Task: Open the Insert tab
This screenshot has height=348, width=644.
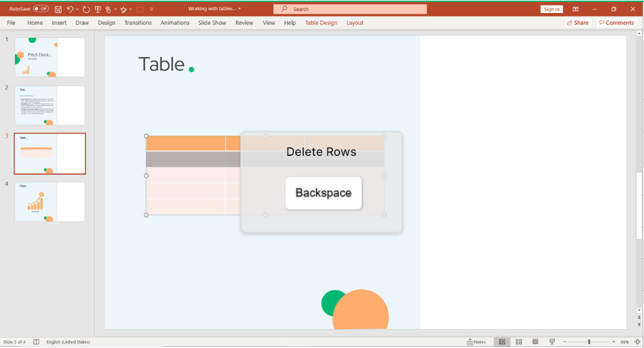Action: pyautogui.click(x=59, y=23)
